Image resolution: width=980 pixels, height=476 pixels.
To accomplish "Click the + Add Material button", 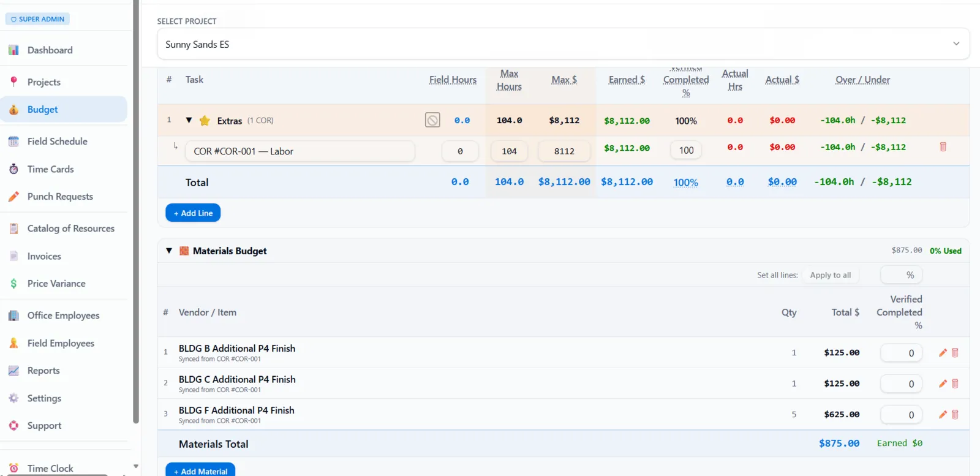I will (200, 470).
